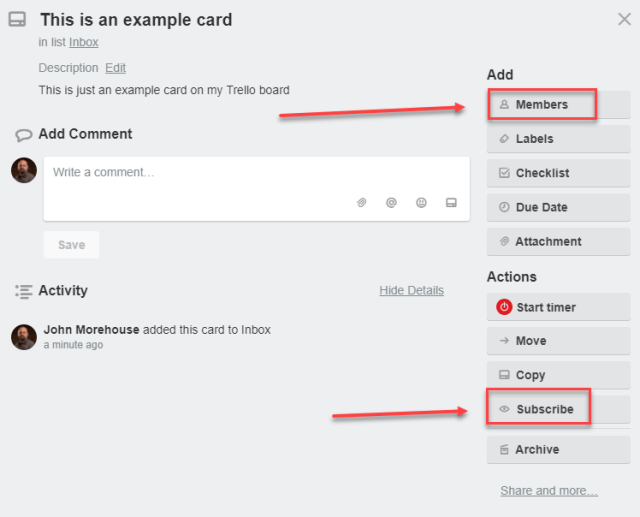The width and height of the screenshot is (640, 517).
Task: Click the Attachment button
Action: pyautogui.click(x=557, y=241)
